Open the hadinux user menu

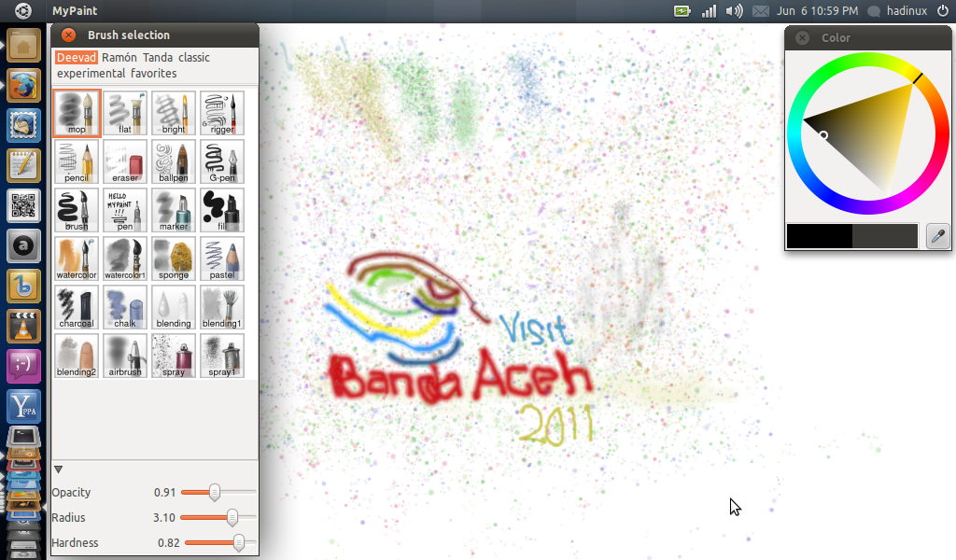point(897,11)
